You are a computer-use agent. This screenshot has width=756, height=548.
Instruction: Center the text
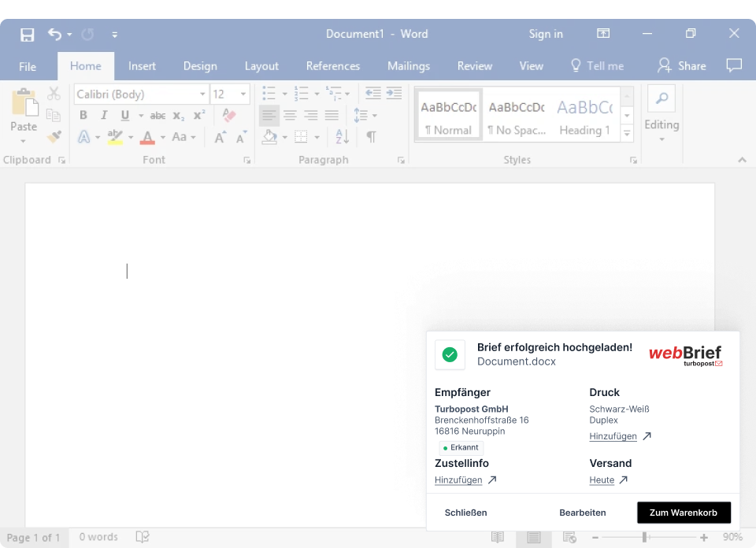click(290, 115)
